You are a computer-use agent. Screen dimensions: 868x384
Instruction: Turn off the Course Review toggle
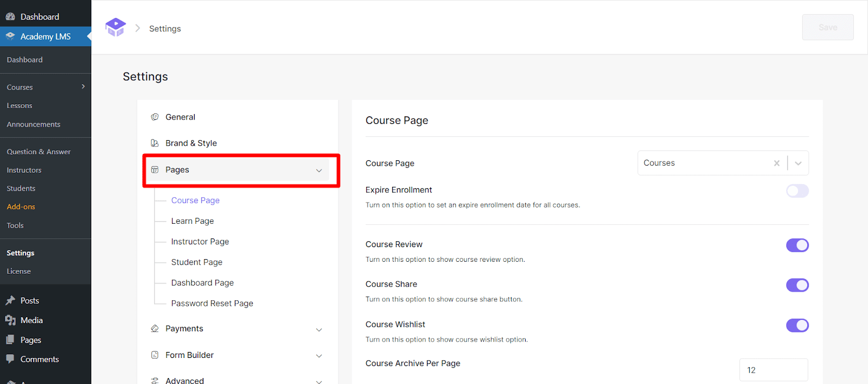(x=797, y=245)
